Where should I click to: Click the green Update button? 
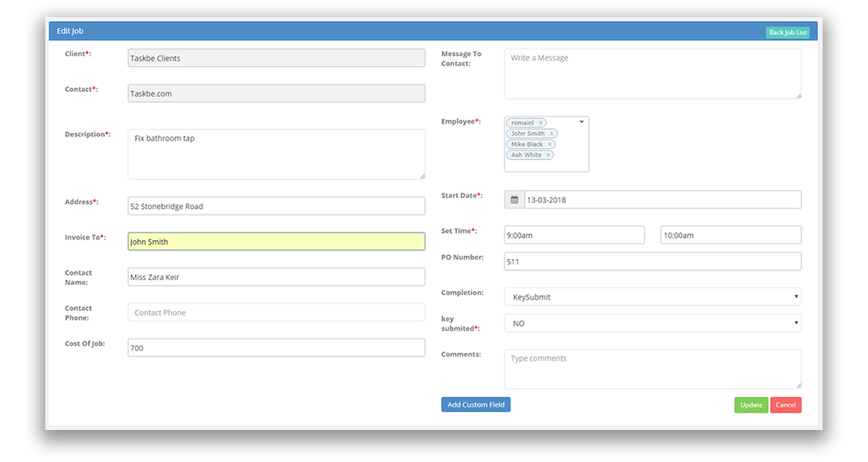click(x=751, y=405)
